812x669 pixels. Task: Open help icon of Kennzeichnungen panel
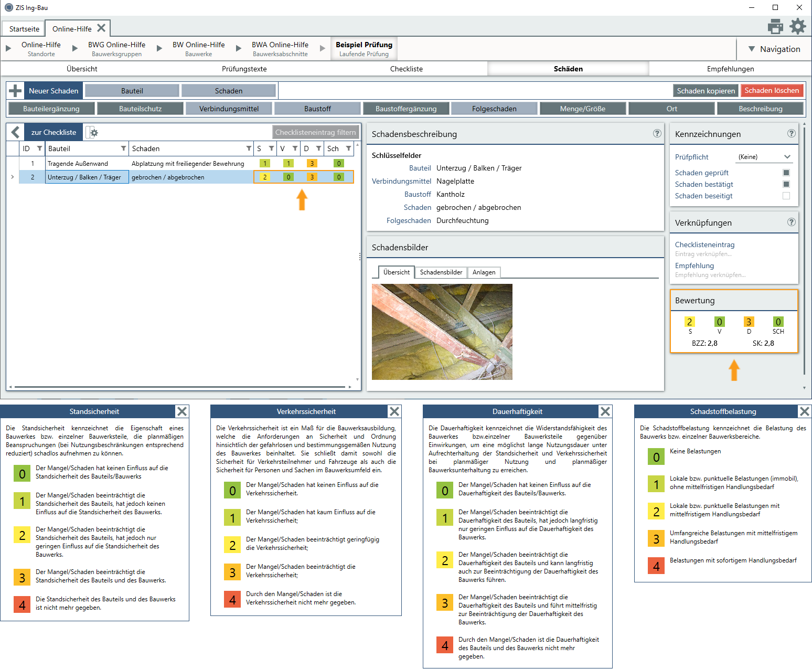click(x=792, y=133)
